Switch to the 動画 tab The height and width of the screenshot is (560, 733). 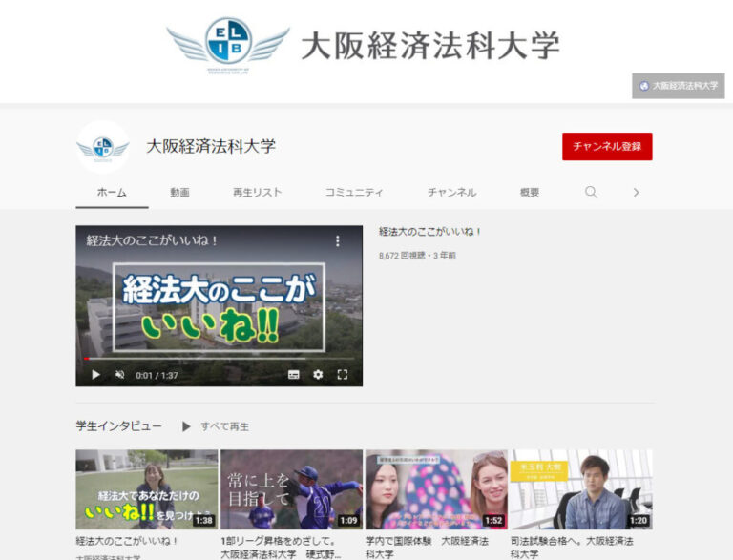click(x=179, y=192)
